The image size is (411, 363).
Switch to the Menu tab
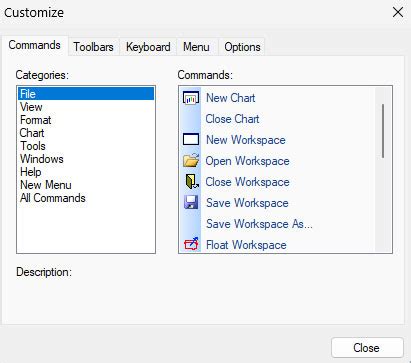pyautogui.click(x=196, y=47)
